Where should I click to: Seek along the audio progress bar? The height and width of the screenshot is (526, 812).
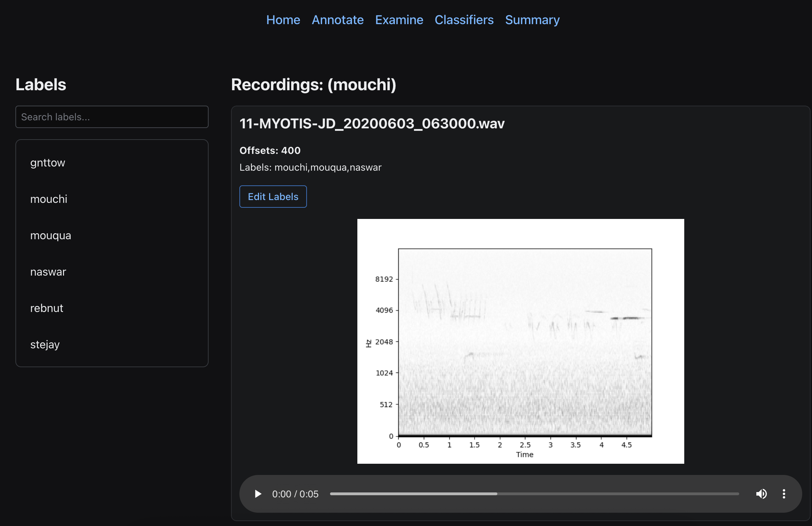pyautogui.click(x=534, y=494)
